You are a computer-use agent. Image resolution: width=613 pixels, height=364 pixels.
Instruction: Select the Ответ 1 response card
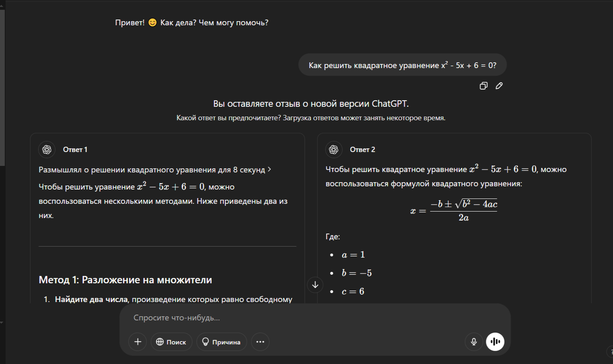(x=168, y=219)
